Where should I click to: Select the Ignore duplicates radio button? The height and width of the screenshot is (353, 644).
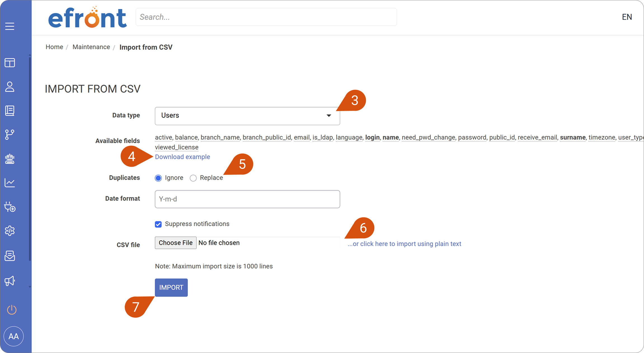[x=158, y=178]
